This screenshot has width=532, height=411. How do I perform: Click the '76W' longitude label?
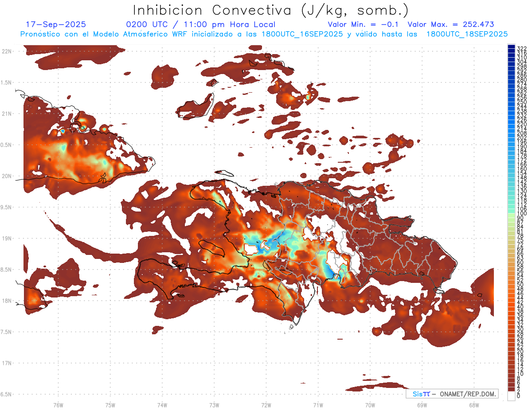[58, 405]
